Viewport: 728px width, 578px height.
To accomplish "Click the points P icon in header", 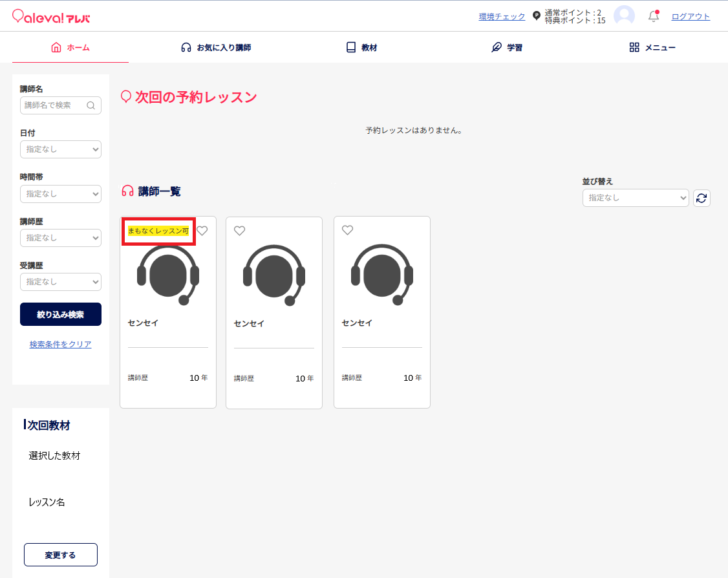I will (536, 16).
